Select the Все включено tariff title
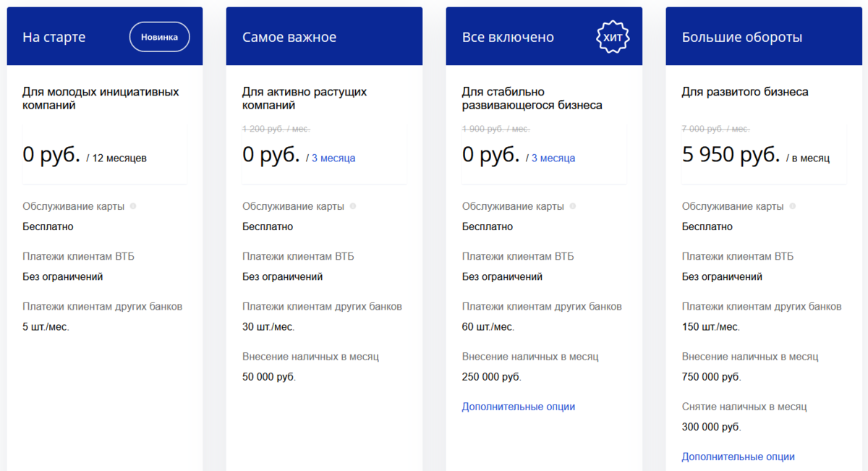The height and width of the screenshot is (471, 868). coord(508,37)
